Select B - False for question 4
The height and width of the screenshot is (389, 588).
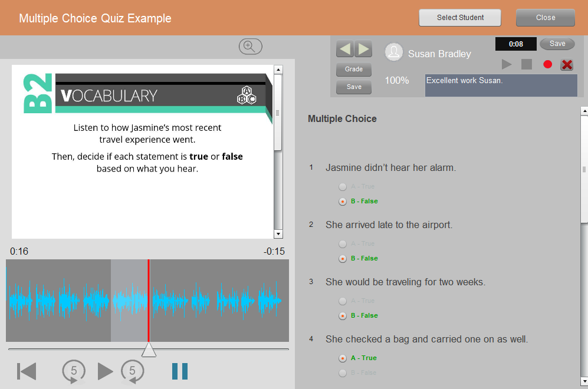(x=343, y=372)
